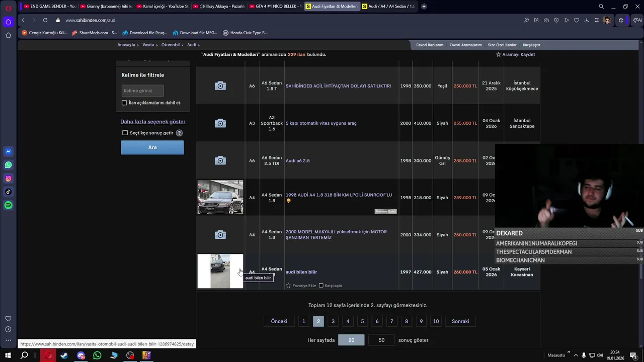This screenshot has height=362, width=644.
Task: Open Easy Setup sliders icon
Action: pos(597,20)
